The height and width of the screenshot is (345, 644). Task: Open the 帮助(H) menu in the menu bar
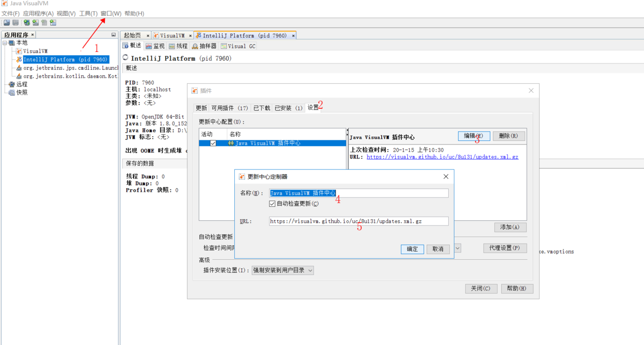(135, 14)
